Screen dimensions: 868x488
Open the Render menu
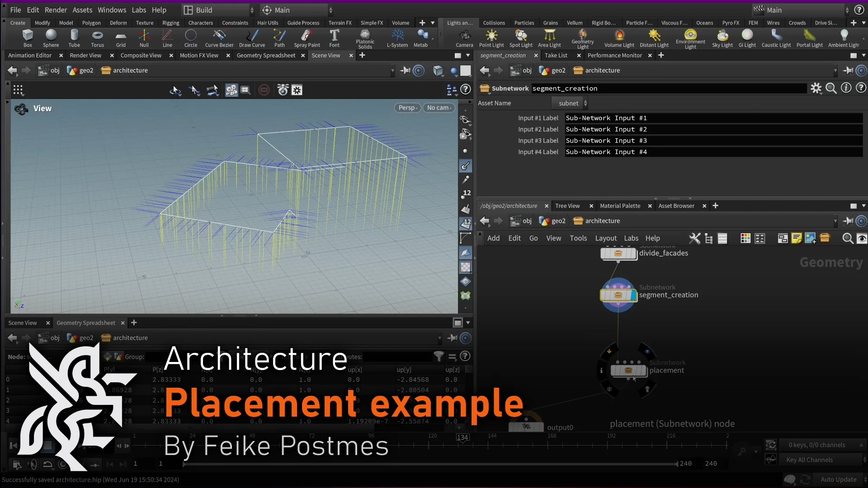[x=56, y=10]
